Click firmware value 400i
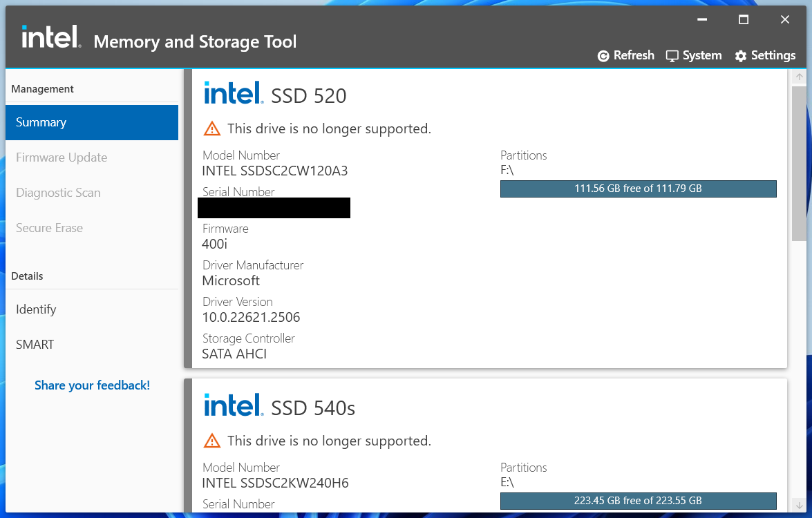The image size is (812, 518). 214,244
